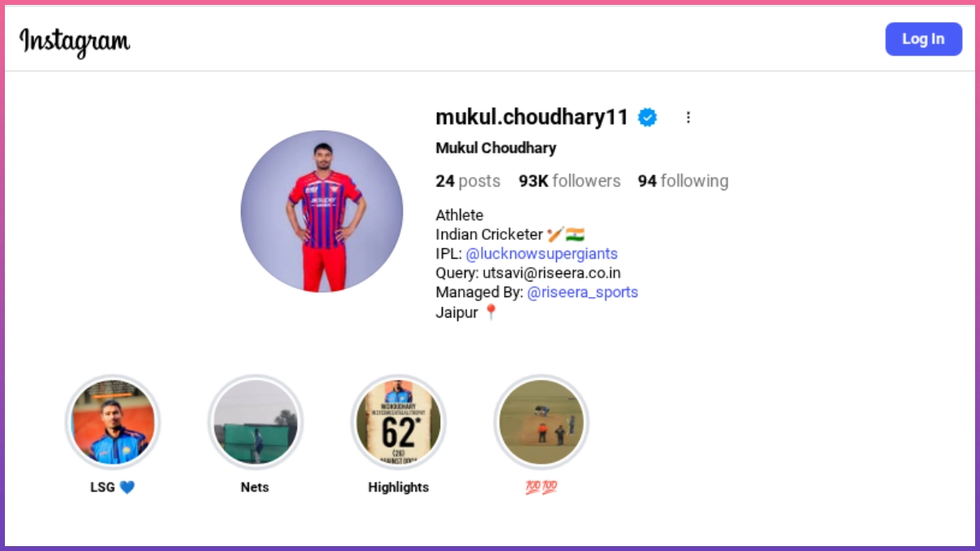Image resolution: width=980 pixels, height=551 pixels.
Task: Open the 100 emoji story highlight
Action: (541, 422)
